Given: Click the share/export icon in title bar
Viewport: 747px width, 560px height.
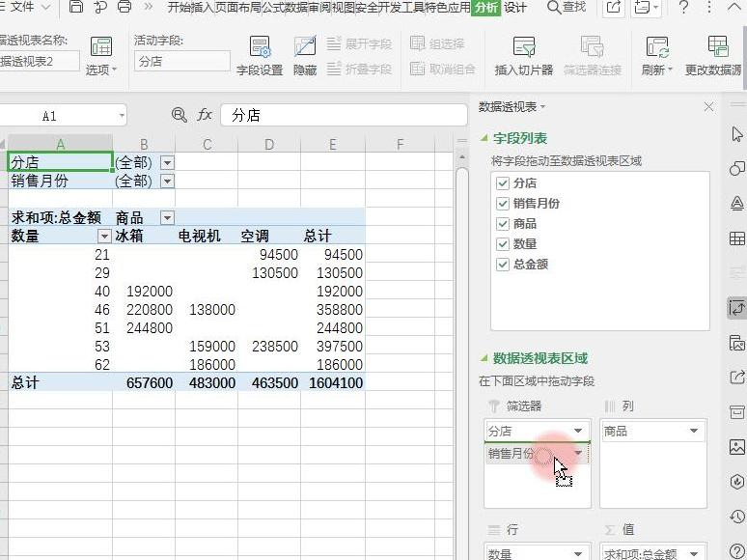Looking at the screenshot, I should point(613,8).
